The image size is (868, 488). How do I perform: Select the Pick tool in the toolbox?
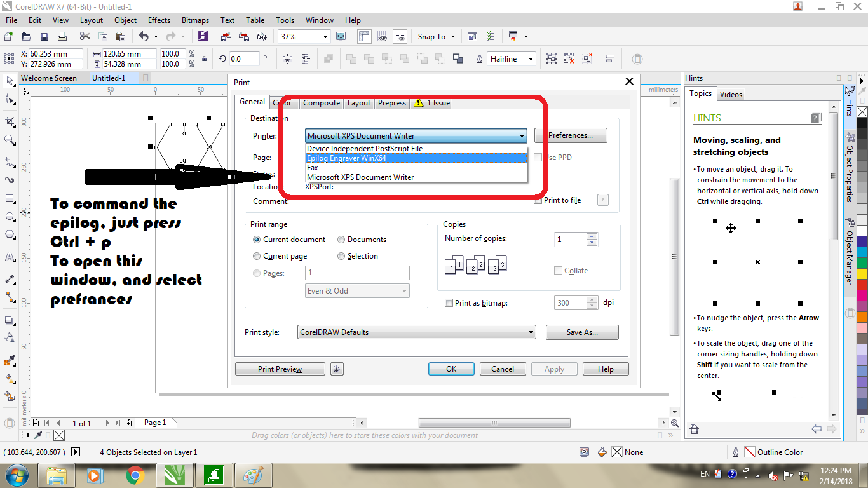coord(10,81)
